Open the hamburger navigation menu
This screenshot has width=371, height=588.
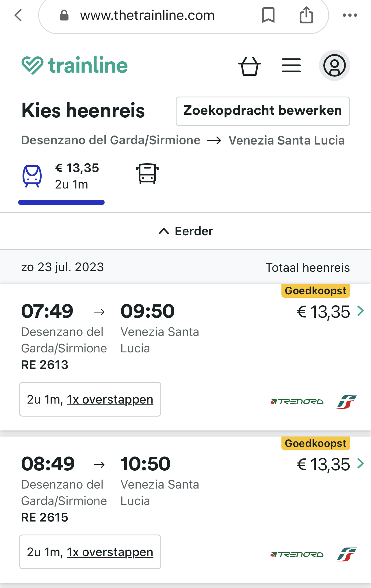(x=291, y=65)
